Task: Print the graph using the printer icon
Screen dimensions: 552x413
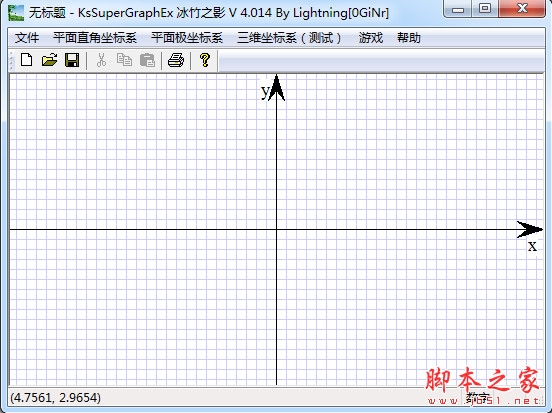Action: [x=176, y=60]
